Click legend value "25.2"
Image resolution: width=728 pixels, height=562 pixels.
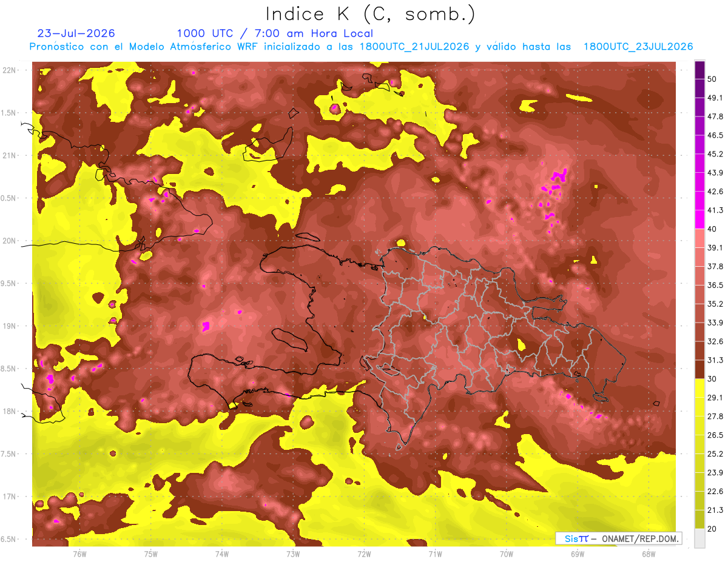point(715,453)
